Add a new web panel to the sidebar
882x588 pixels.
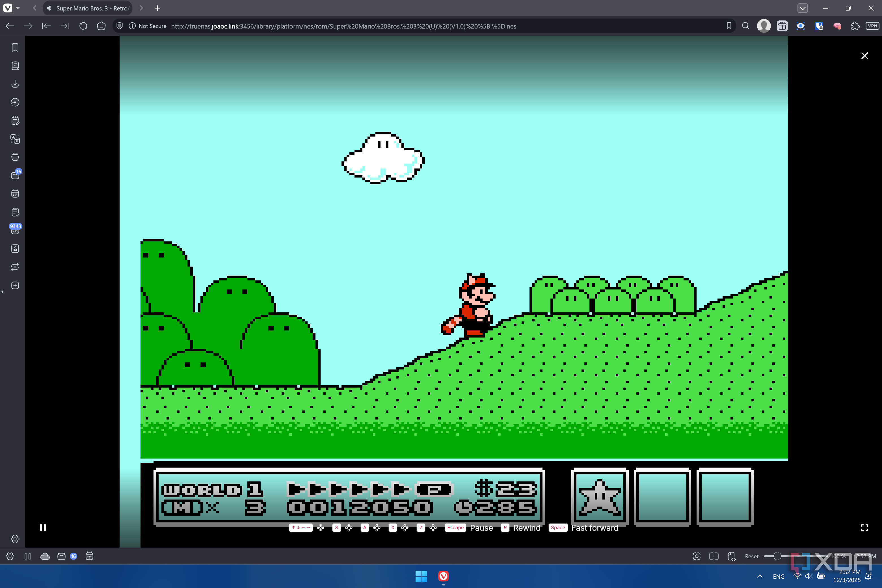tap(15, 285)
